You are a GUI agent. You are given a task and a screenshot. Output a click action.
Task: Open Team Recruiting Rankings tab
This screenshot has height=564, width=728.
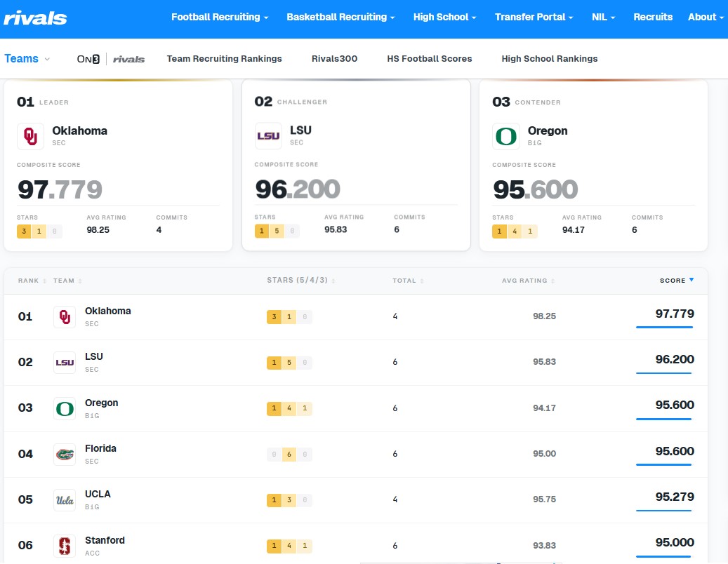(x=224, y=59)
